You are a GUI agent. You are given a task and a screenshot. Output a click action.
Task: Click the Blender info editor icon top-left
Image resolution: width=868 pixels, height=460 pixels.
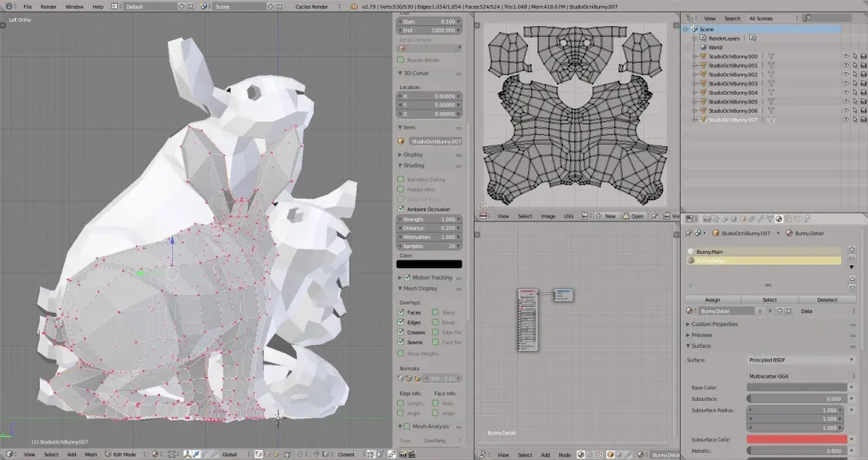point(9,6)
